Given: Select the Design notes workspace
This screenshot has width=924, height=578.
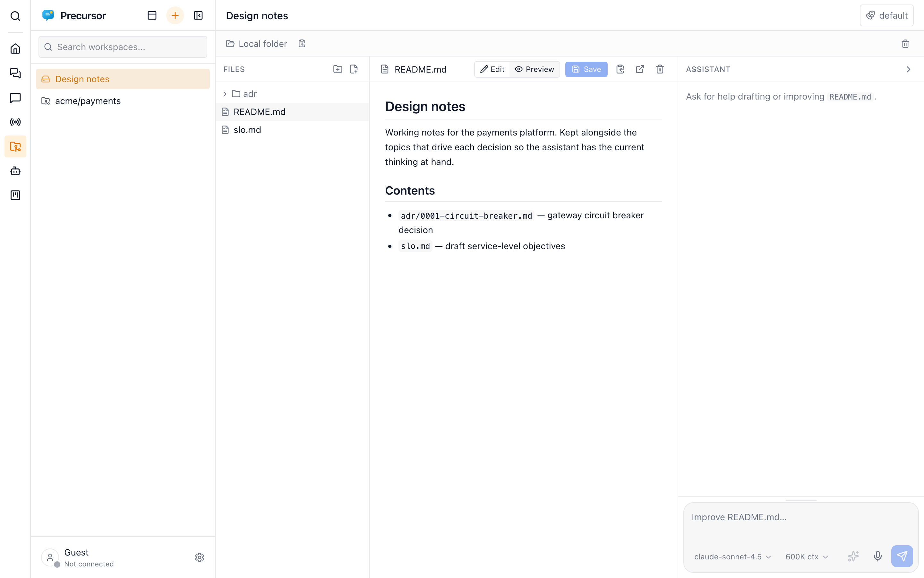Looking at the screenshot, I should coord(123,79).
